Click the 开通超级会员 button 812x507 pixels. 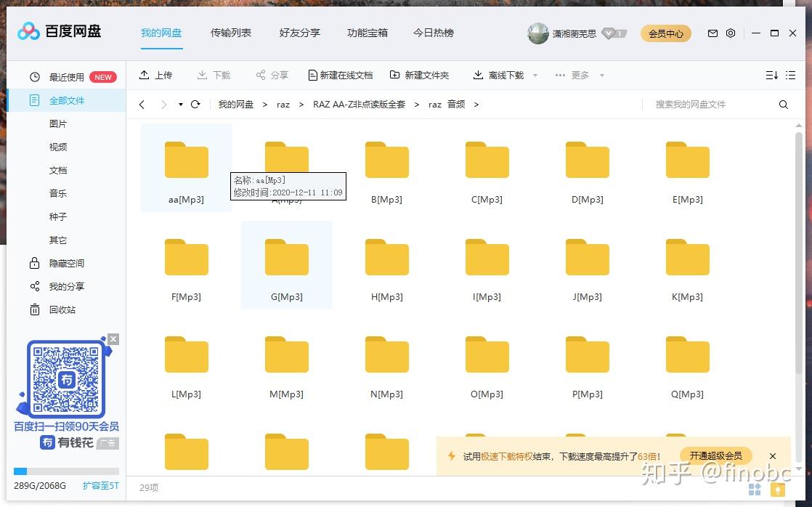coord(715,455)
